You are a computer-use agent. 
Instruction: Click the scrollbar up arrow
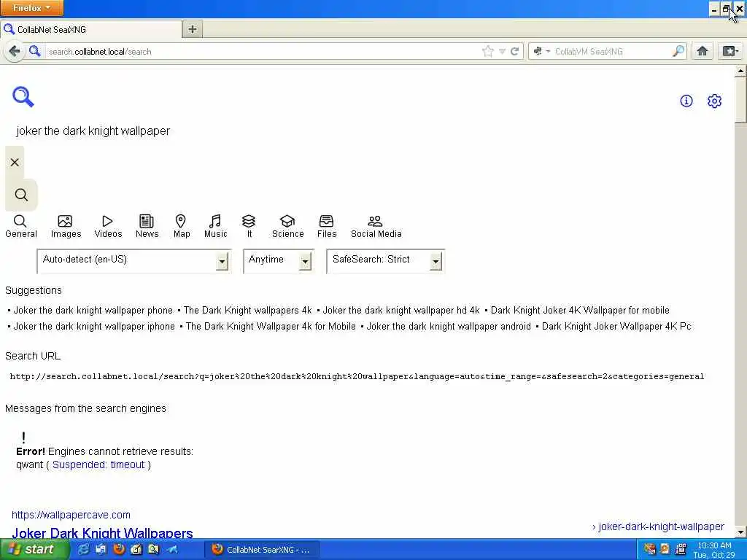pyautogui.click(x=740, y=71)
